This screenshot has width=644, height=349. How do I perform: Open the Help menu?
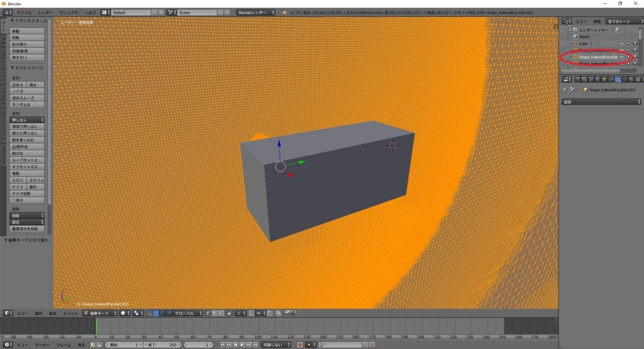coord(90,13)
